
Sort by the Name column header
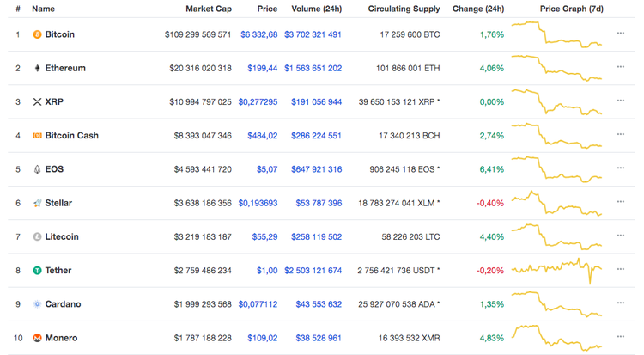coord(43,9)
